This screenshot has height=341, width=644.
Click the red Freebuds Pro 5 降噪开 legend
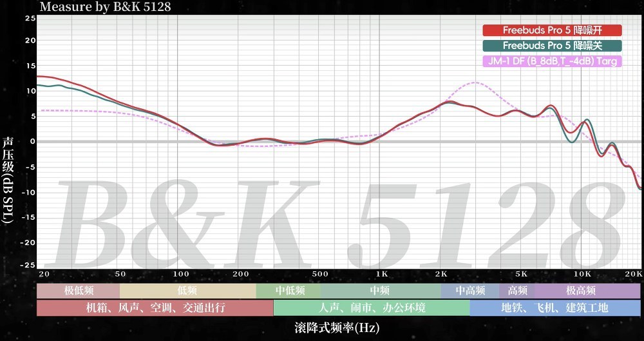point(552,30)
